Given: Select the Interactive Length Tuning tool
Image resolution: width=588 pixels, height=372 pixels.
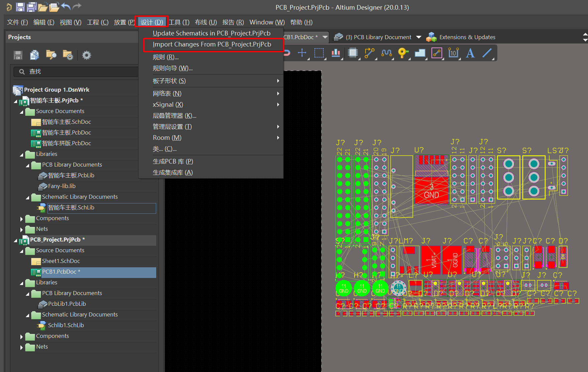Looking at the screenshot, I should [387, 53].
